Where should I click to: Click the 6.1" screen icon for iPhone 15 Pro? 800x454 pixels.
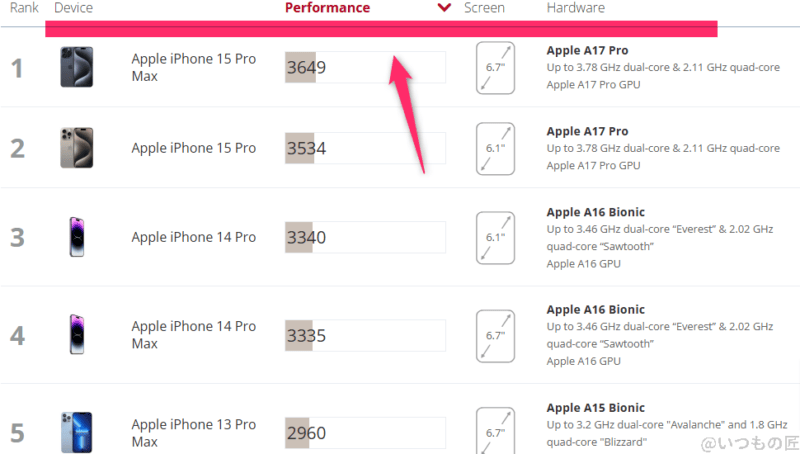[x=495, y=148]
